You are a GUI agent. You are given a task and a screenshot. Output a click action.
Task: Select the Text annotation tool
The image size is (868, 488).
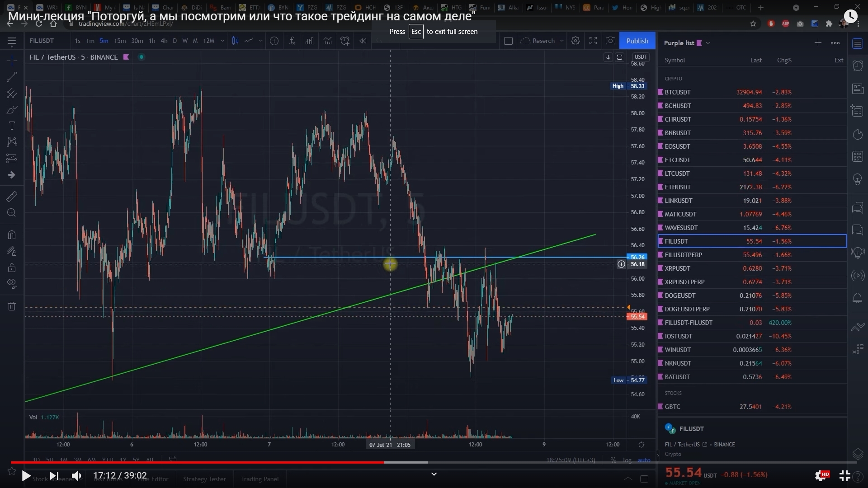click(x=12, y=126)
